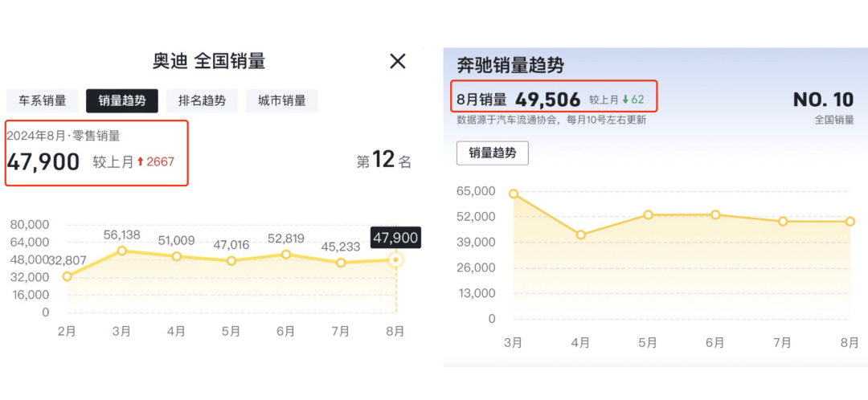Select the March peak point on 奔驰 chart
Viewport: 868px width, 400px height.
[514, 194]
